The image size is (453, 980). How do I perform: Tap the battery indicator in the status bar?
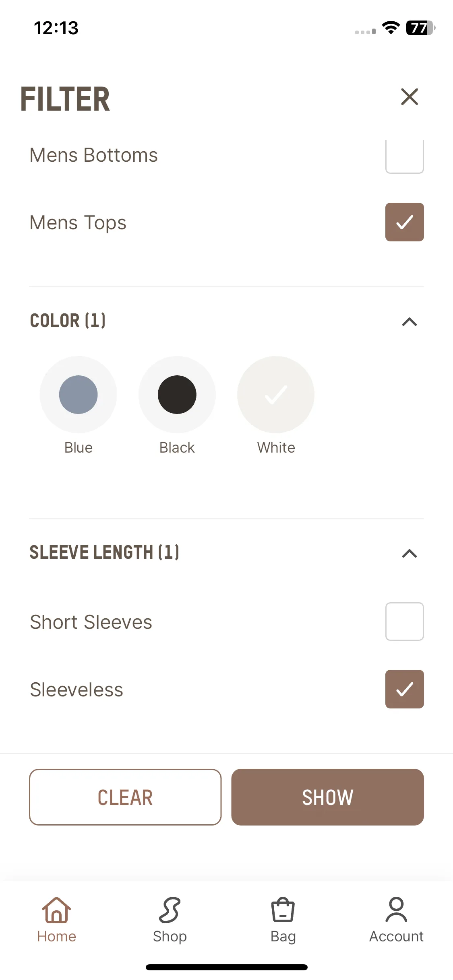(421, 28)
